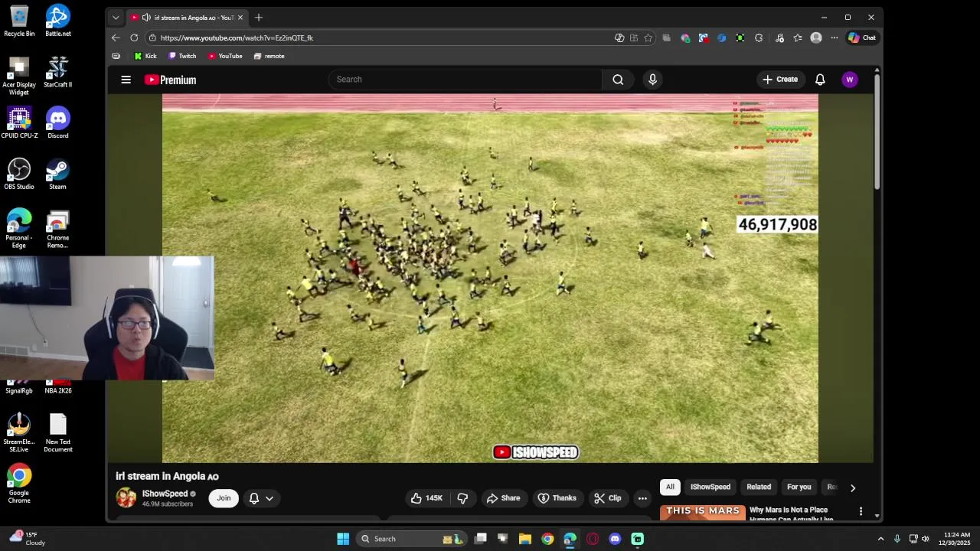Open more actions ellipsis below video
980x551 pixels.
click(642, 498)
